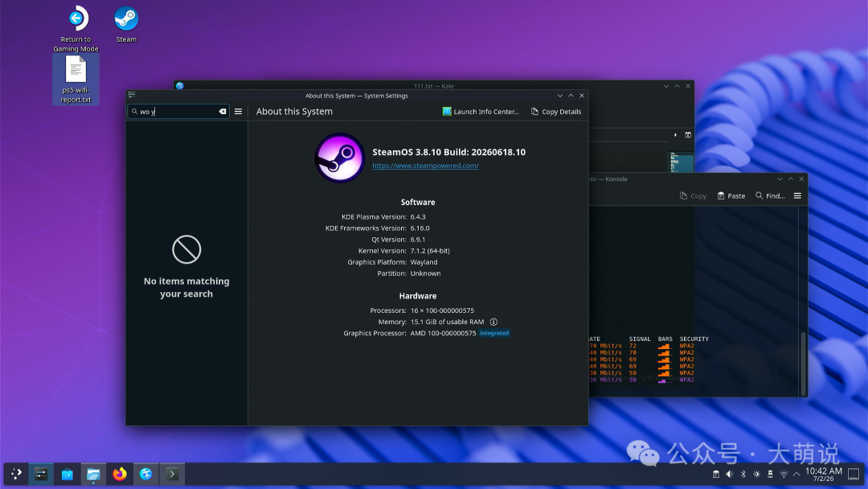Click the Kate window title bar icon
This screenshot has height=489, width=868.
pyautogui.click(x=180, y=86)
